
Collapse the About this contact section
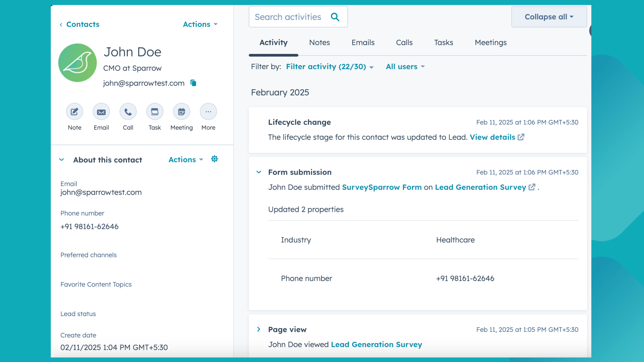[62, 160]
